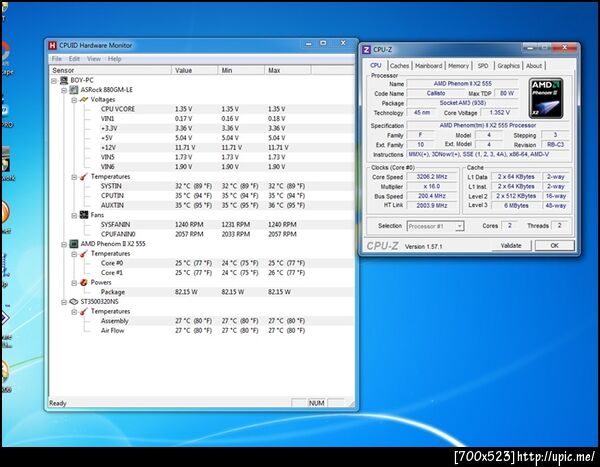Click the Min column header
The image size is (600, 467).
point(241,70)
